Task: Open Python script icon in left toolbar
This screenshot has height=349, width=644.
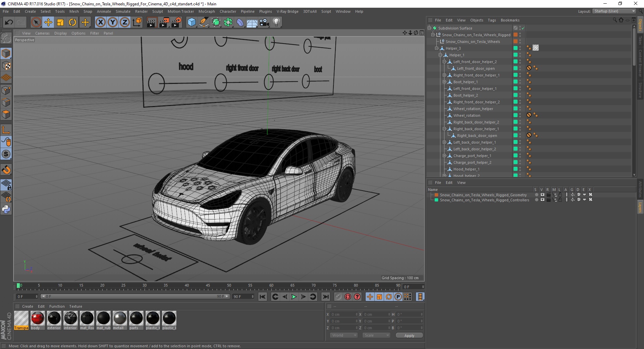Action: point(6,209)
